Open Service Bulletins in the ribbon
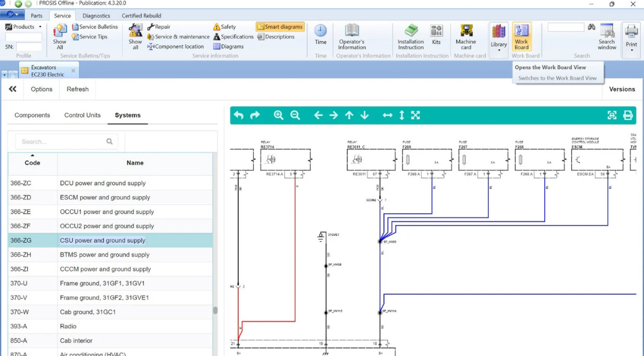The image size is (644, 356). pos(94,27)
